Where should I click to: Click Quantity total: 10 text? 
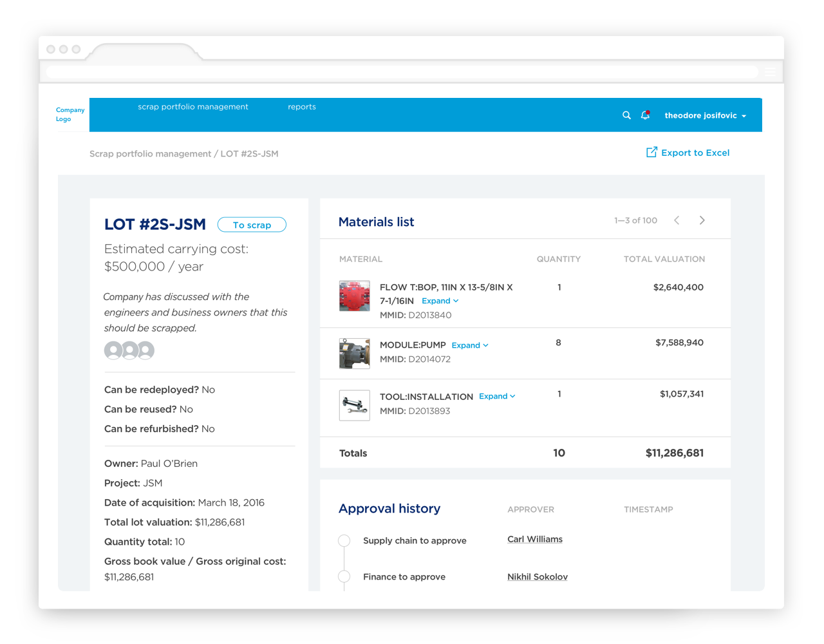[x=145, y=542]
